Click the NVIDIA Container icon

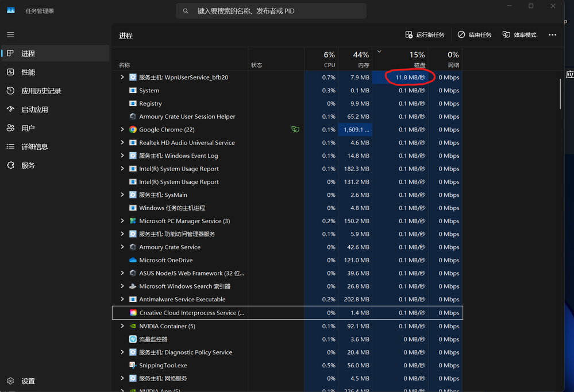133,326
